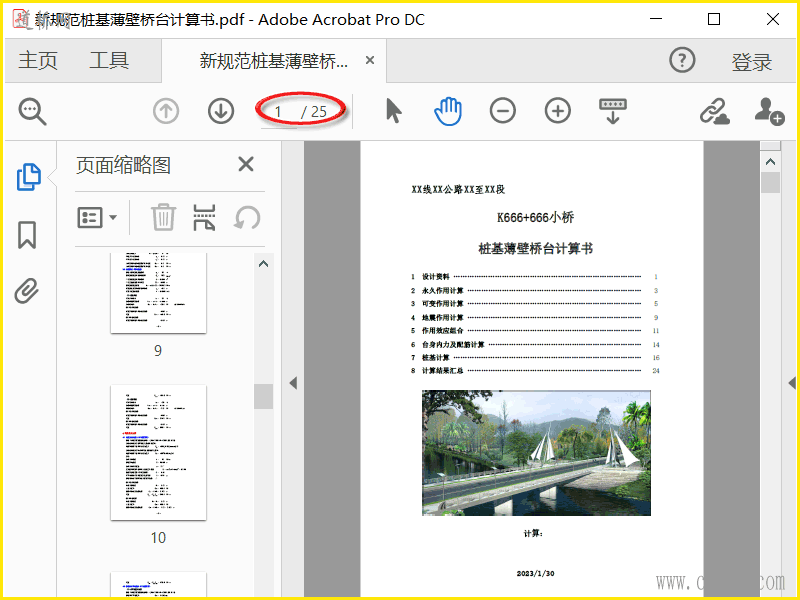The image size is (800, 600).
Task: Click the XX线XX公路XX至XX段 text
Action: click(458, 190)
